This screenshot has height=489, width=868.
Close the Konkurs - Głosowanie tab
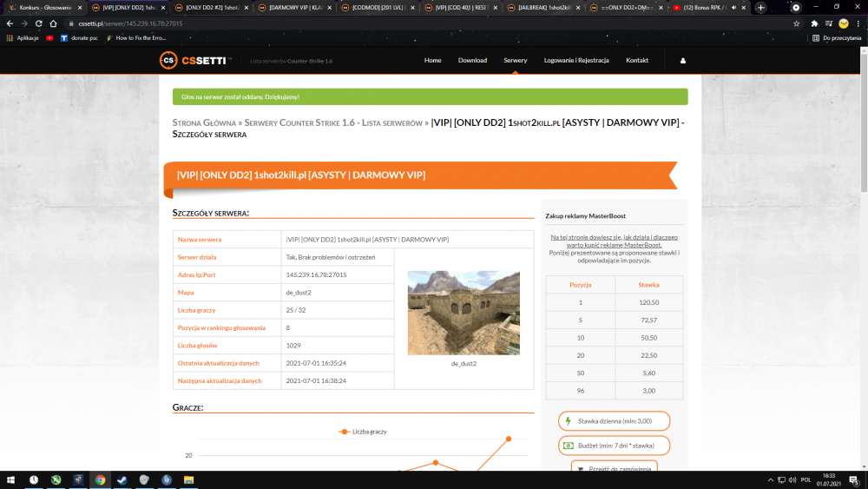point(80,8)
